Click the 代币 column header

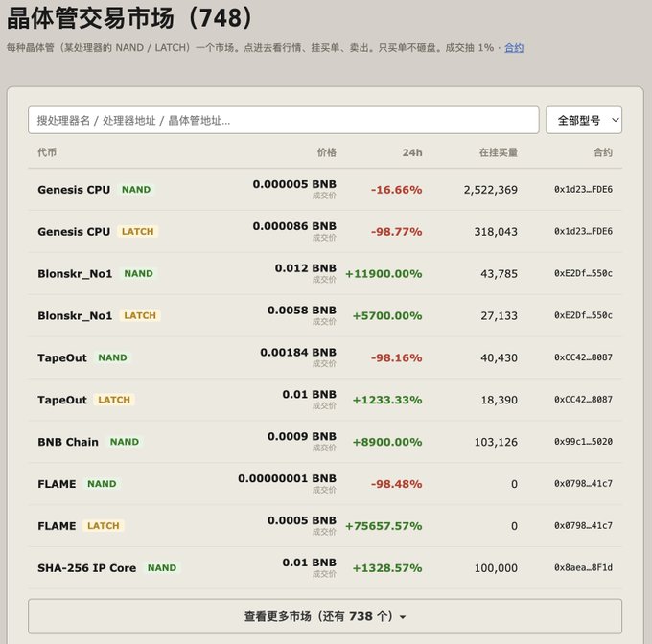point(47,152)
